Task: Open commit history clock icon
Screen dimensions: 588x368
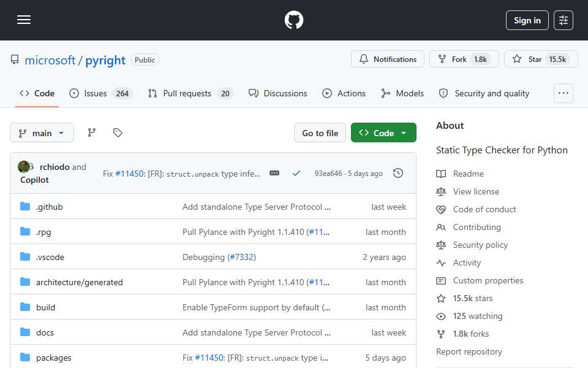Action: [398, 173]
